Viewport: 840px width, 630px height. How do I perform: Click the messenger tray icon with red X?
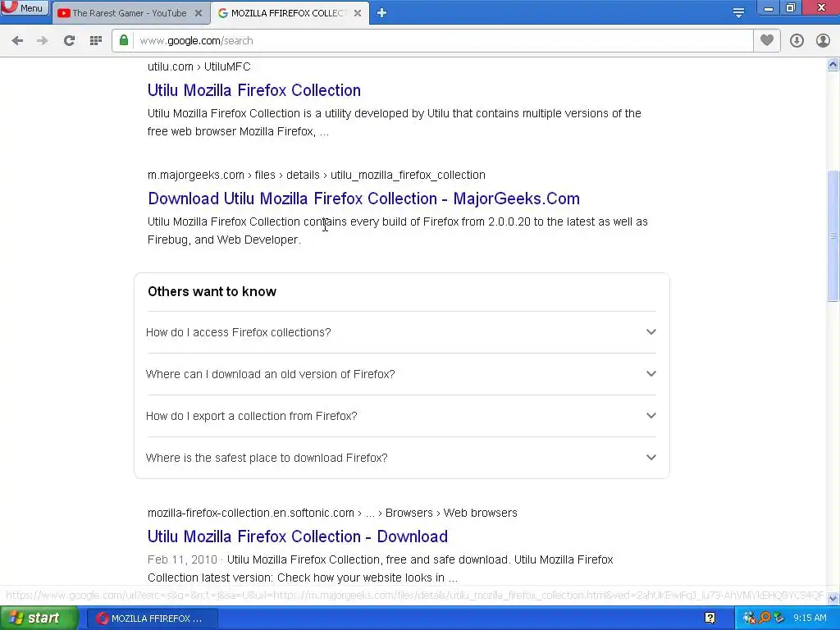[x=750, y=619]
